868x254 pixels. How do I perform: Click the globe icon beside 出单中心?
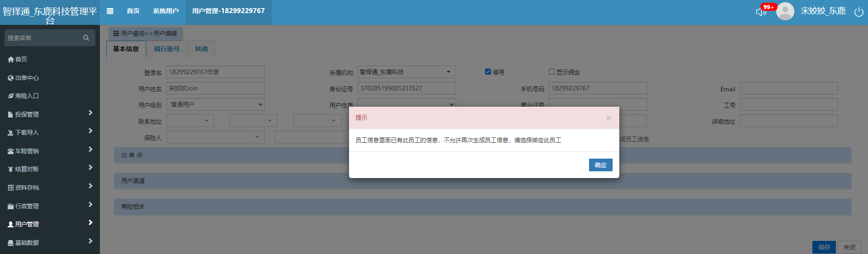11,78
